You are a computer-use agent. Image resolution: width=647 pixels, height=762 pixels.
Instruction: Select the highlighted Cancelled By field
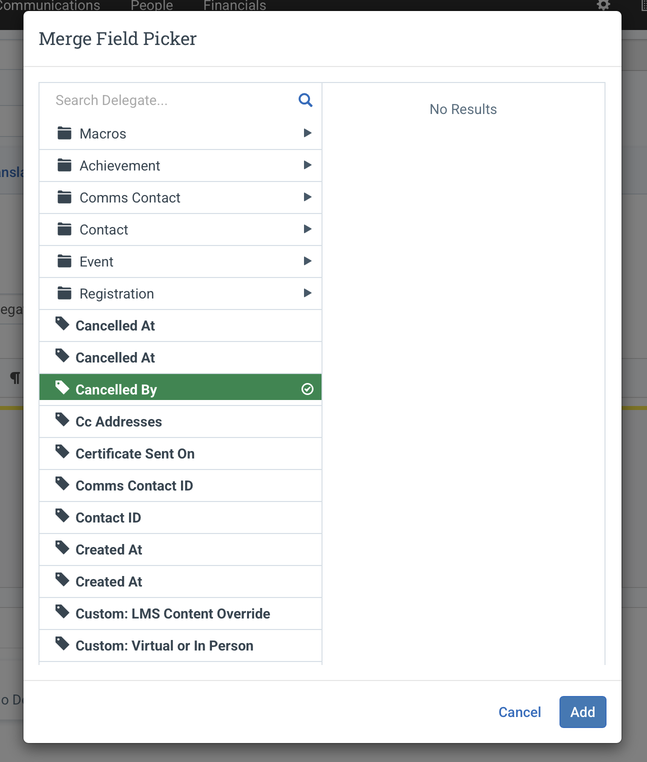tap(180, 387)
